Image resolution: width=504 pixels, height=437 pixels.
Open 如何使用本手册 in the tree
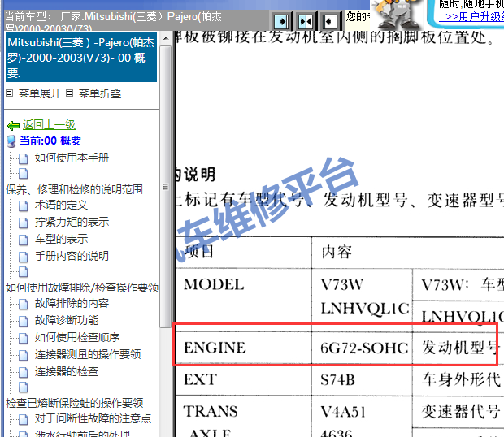pyautogui.click(x=72, y=158)
